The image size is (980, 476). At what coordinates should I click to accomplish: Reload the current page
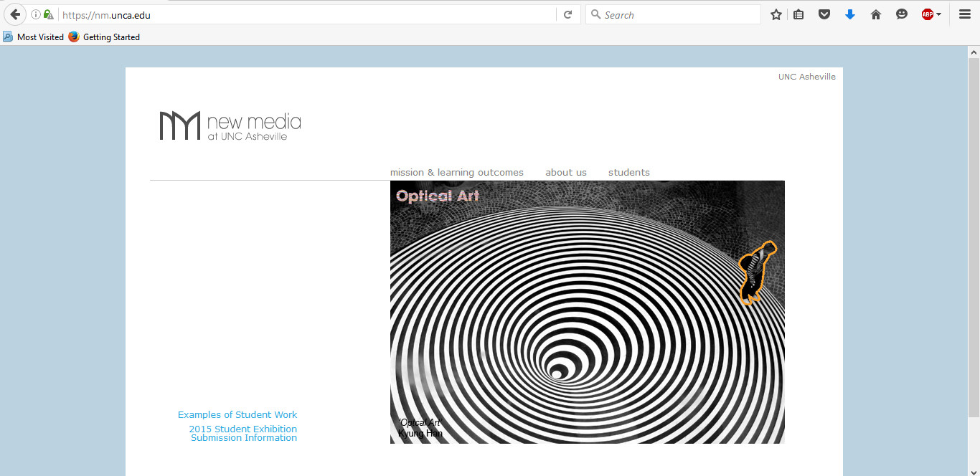[567, 14]
